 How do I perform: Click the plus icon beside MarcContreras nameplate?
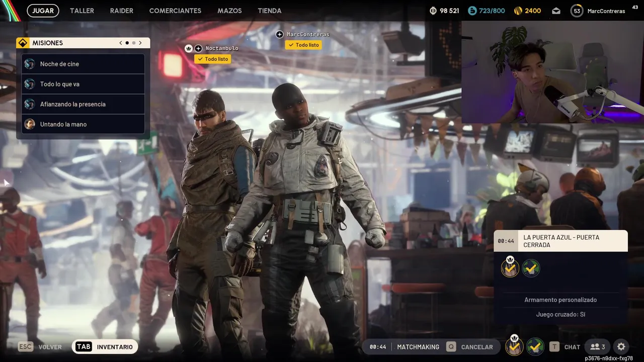tap(280, 34)
